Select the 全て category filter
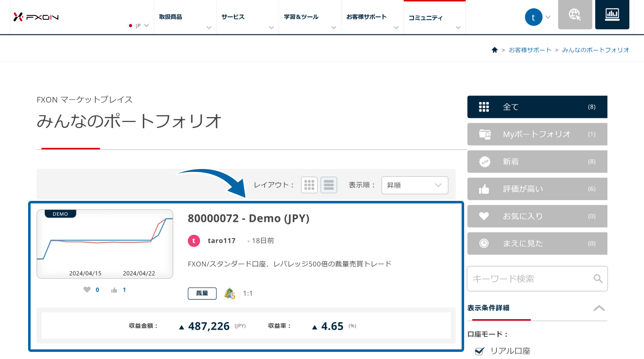This screenshot has height=359, width=644. [x=538, y=107]
